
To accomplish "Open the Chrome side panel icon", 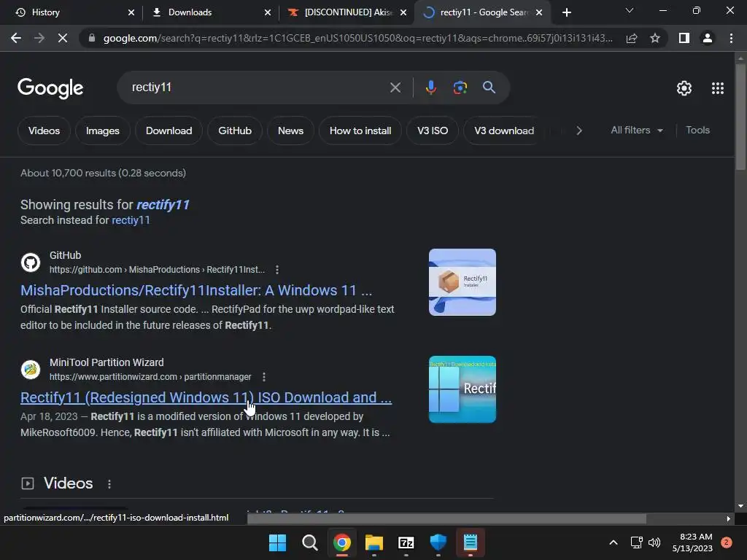I will coord(684,38).
